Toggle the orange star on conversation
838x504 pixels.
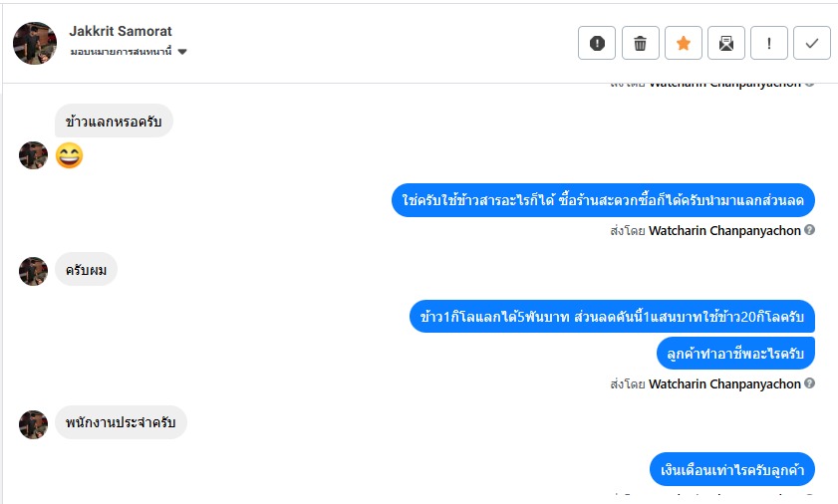coord(683,43)
